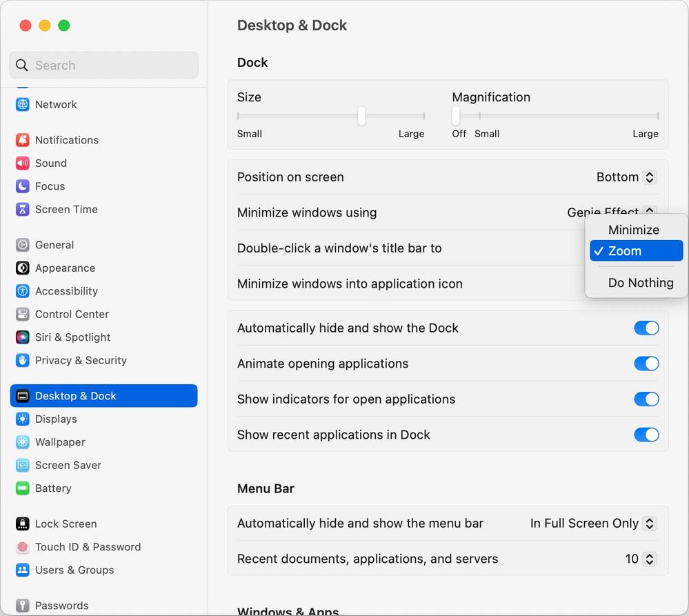The width and height of the screenshot is (689, 616).
Task: Disable Automatically hide and show the Dock
Action: coord(646,328)
